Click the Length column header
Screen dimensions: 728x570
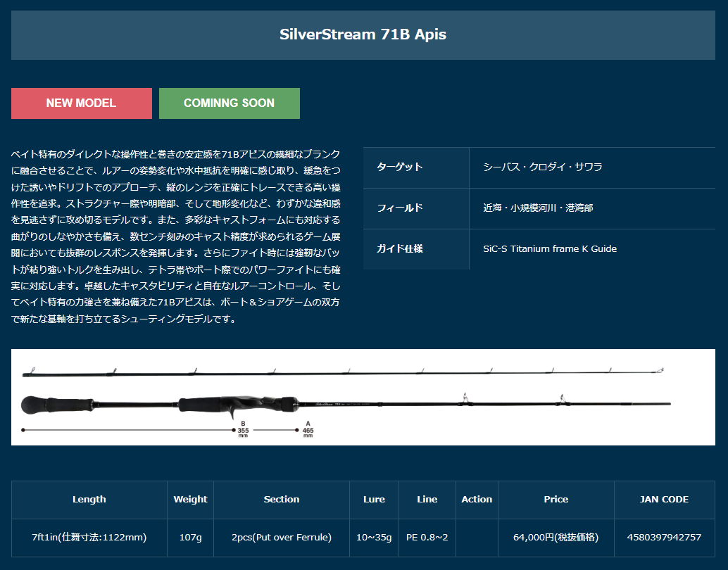[x=89, y=500]
